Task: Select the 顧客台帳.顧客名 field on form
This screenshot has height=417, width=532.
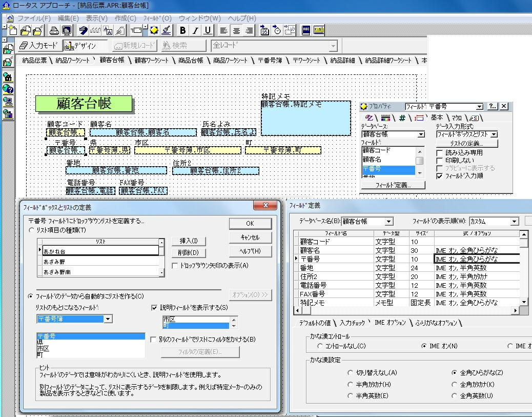Action: point(143,132)
